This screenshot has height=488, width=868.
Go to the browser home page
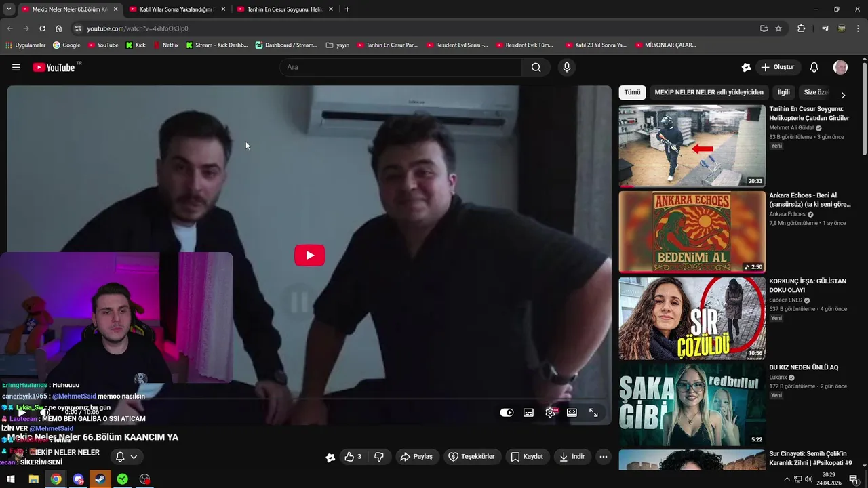point(58,28)
